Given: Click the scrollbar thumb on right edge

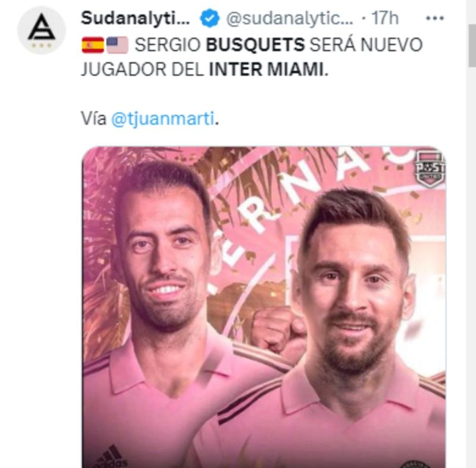Looking at the screenshot, I should point(472,46).
